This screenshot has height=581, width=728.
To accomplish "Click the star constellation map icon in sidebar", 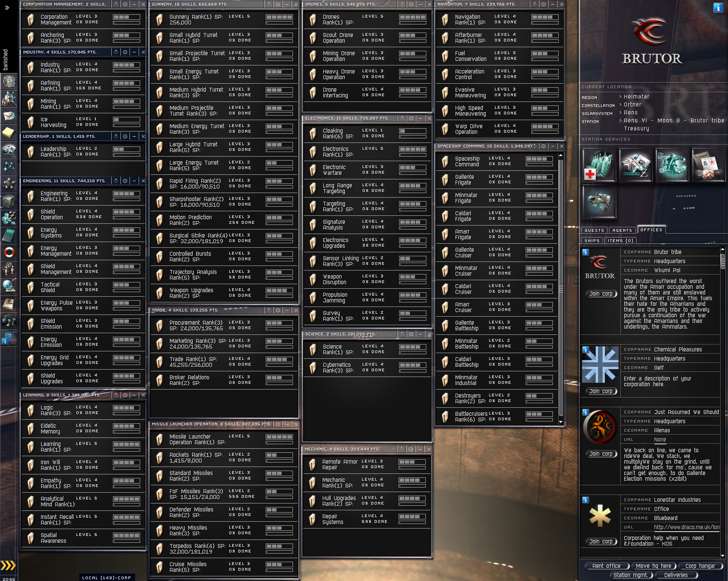I will coord(9,166).
